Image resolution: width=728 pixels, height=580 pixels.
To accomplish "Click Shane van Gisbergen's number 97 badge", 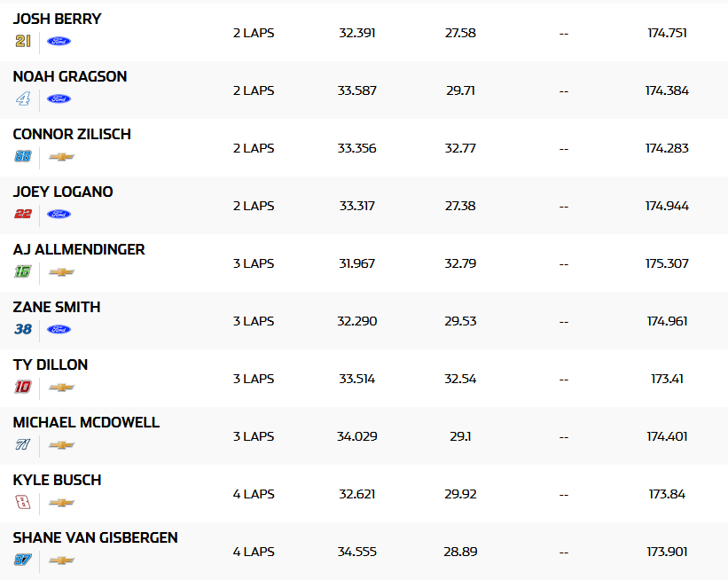I will tap(23, 560).
